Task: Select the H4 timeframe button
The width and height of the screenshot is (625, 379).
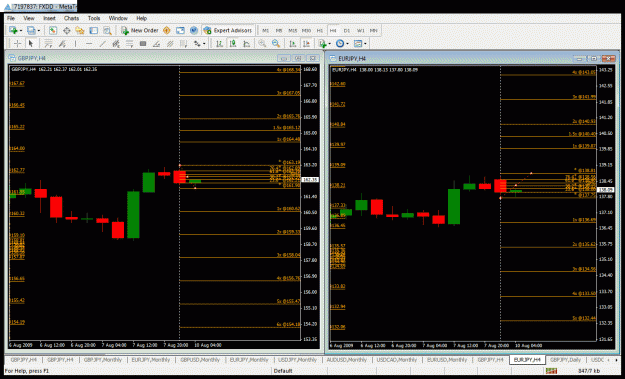Action: click(333, 30)
